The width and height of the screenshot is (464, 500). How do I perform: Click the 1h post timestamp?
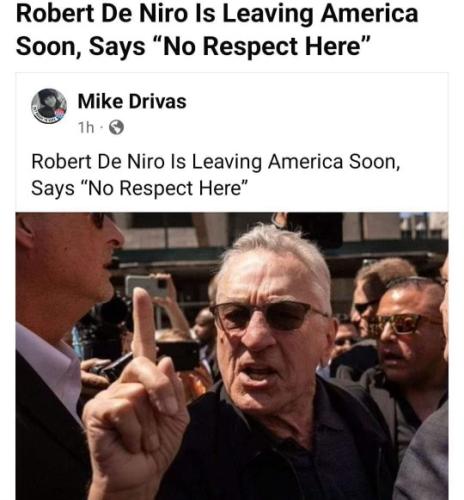(86, 127)
